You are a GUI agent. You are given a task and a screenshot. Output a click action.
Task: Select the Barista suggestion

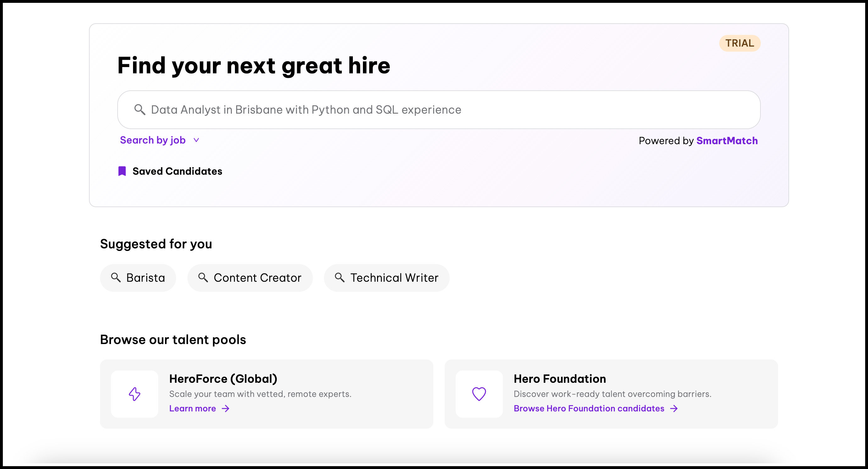click(x=145, y=278)
